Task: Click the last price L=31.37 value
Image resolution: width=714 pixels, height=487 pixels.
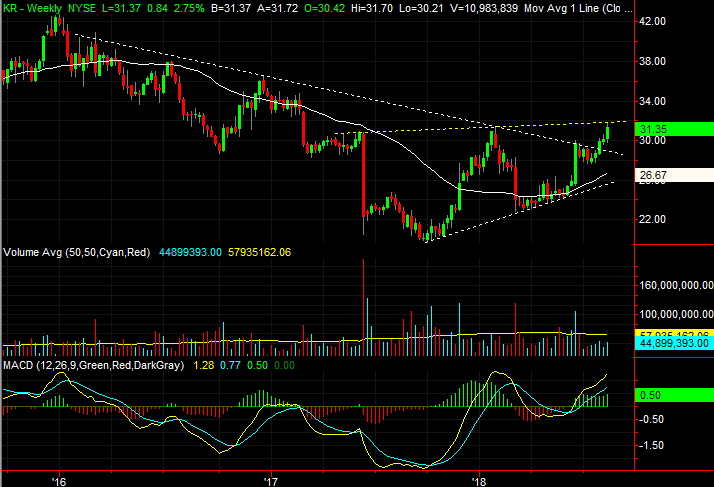Action: click(122, 8)
